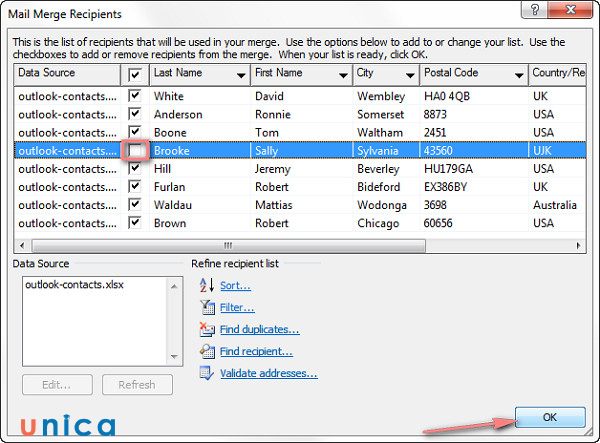The height and width of the screenshot is (443, 600).
Task: Toggle the header select-all checkbox
Action: 135,74
